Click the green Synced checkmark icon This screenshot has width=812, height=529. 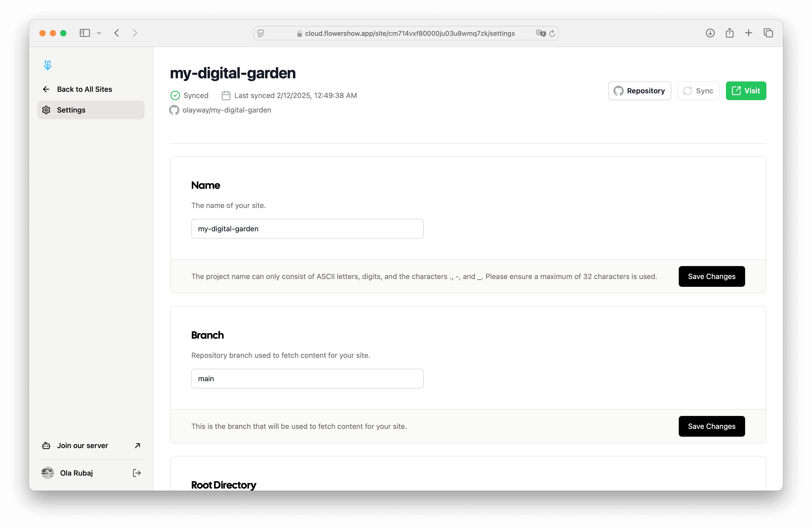click(175, 95)
